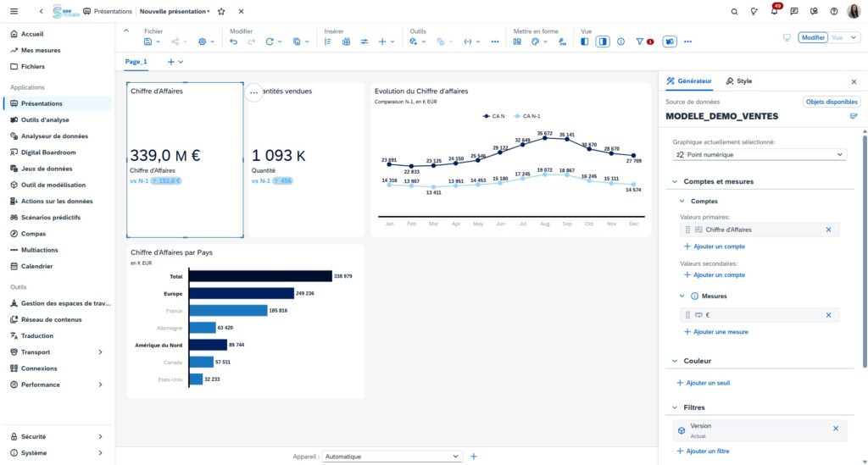868x465 pixels.
Task: Toggle the right side panel view button
Action: [x=602, y=42]
